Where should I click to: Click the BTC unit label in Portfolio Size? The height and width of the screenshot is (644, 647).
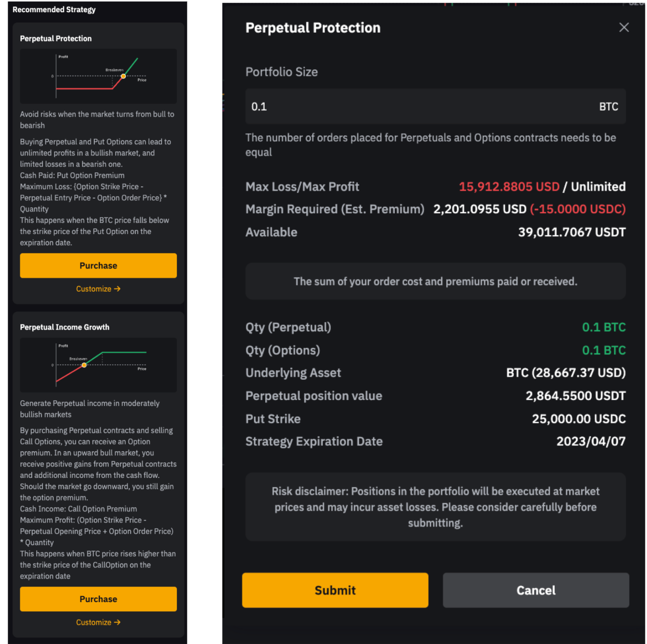pos(609,106)
